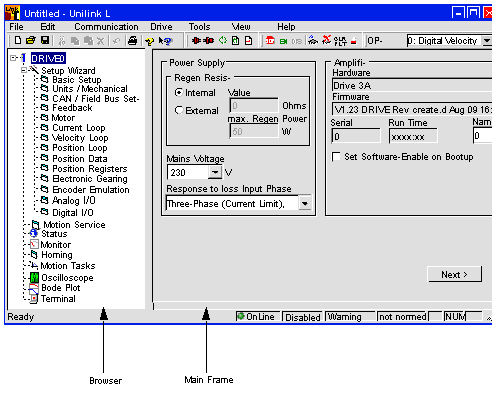Image resolution: width=493 pixels, height=393 pixels.
Task: Click the Firmware version field
Action: point(412,109)
